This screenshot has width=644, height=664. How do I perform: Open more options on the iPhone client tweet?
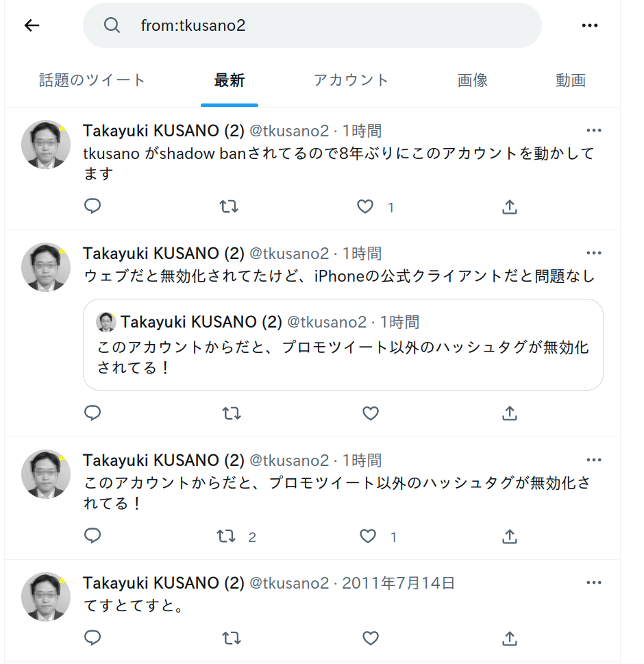point(593,254)
